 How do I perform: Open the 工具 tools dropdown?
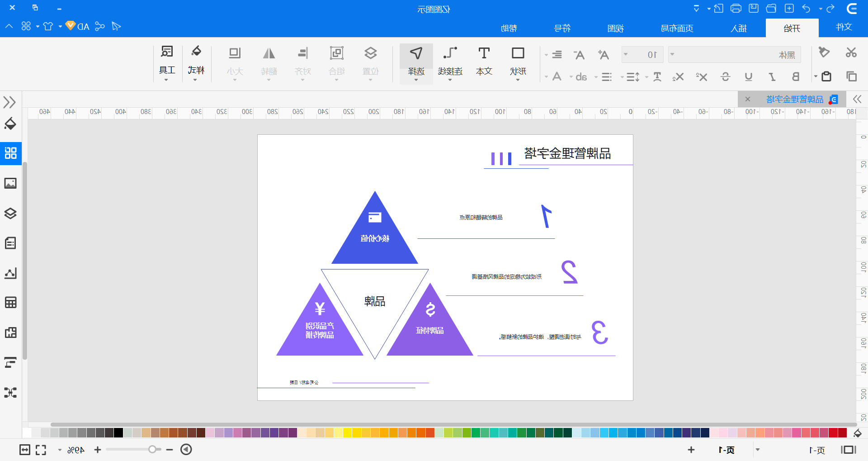(167, 63)
